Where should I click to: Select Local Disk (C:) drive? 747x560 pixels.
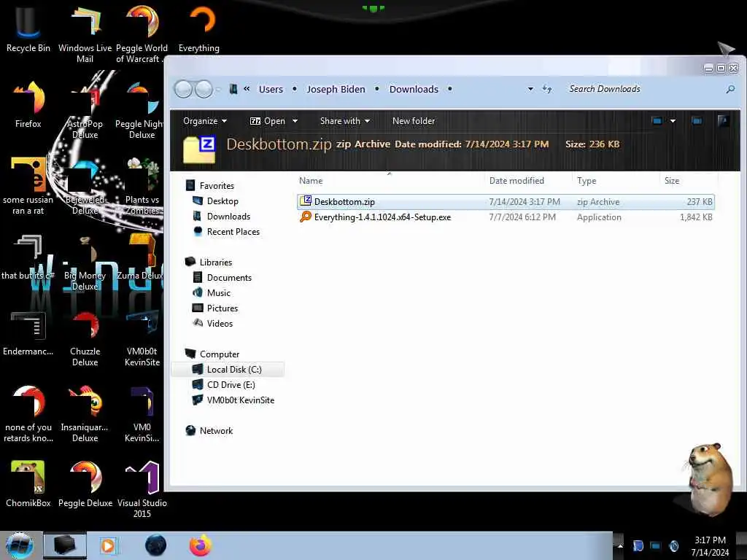click(228, 370)
